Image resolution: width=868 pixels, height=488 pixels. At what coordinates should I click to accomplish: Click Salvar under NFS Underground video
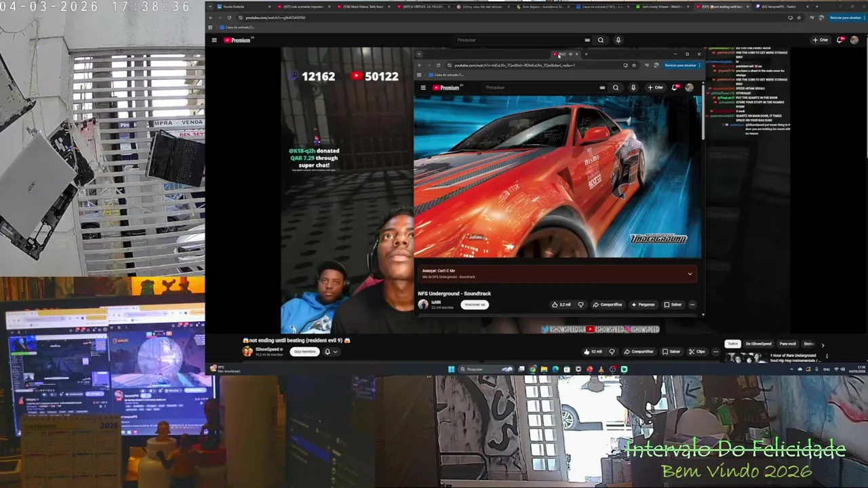pos(673,304)
